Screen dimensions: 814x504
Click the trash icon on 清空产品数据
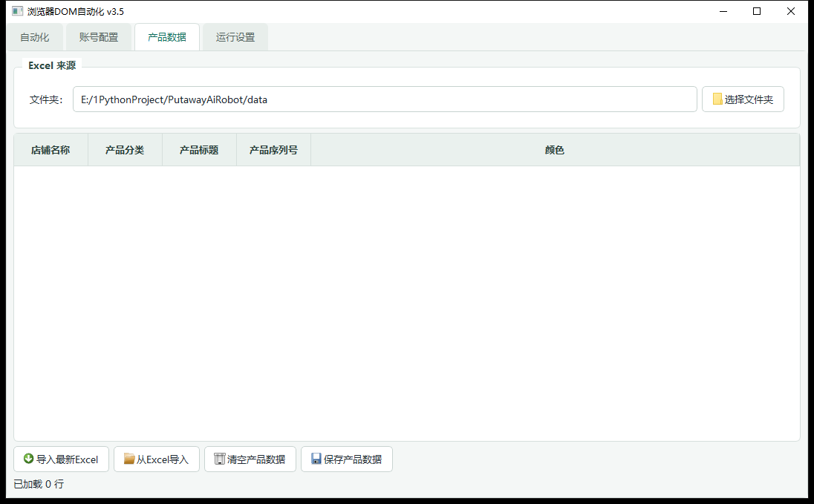click(x=220, y=459)
